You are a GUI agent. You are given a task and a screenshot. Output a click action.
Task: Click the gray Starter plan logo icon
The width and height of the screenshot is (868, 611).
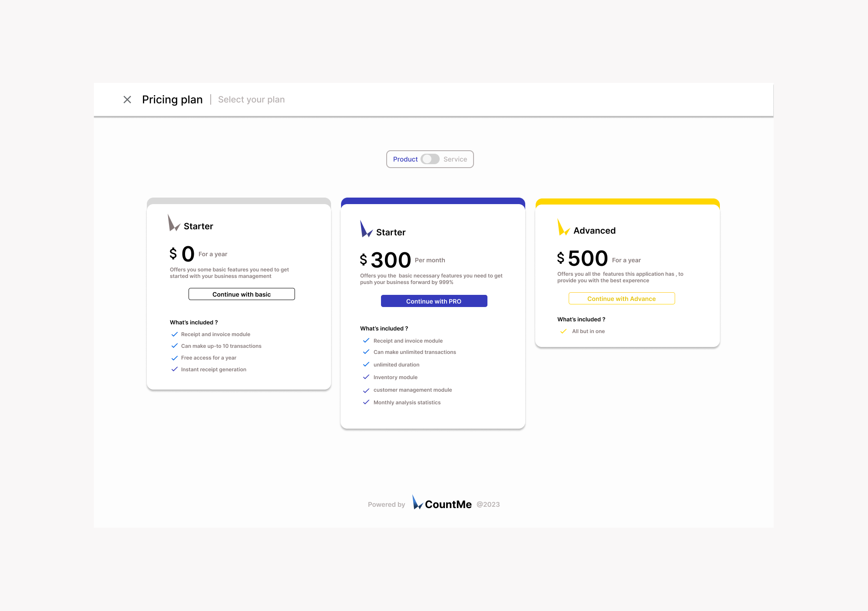coord(173,223)
